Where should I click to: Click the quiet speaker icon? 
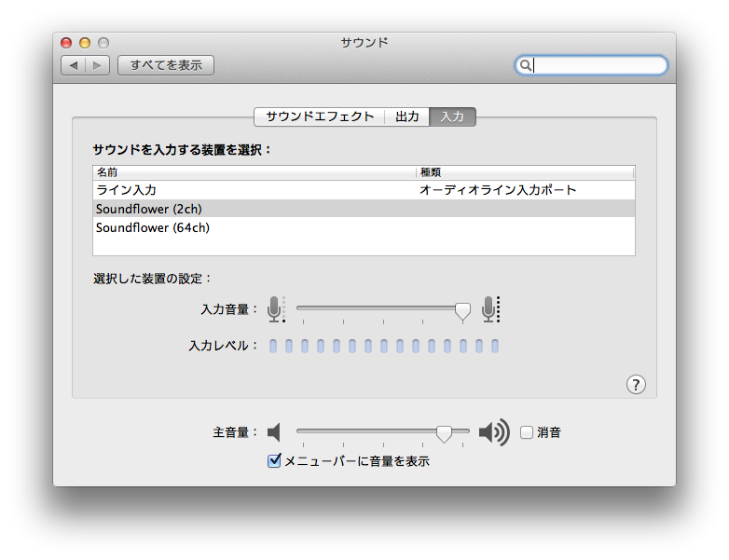pos(274,432)
